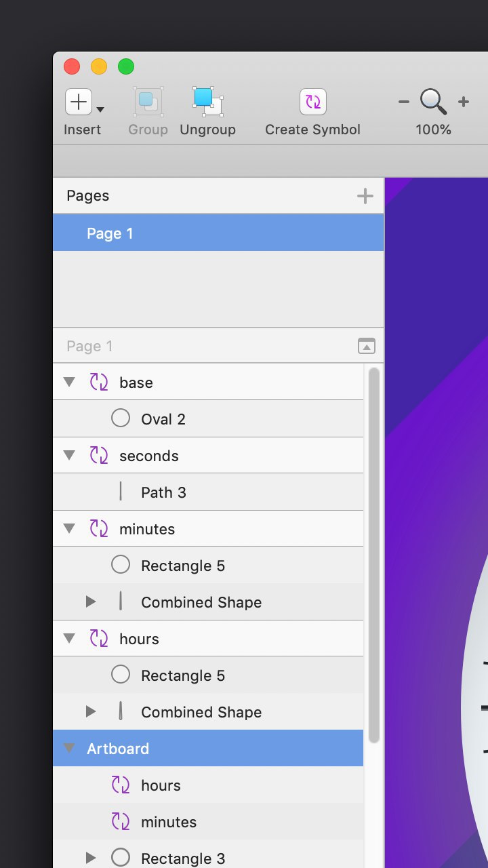The image size is (488, 868).
Task: Collapse the seconds symbol group
Action: (69, 456)
